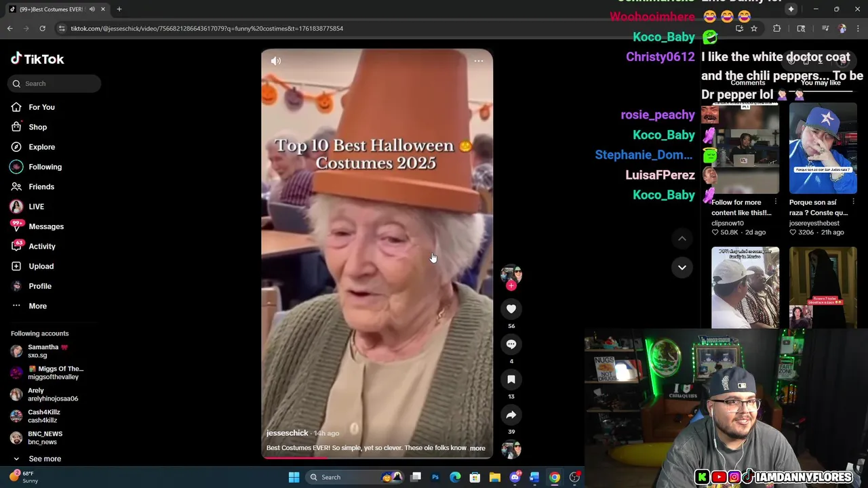The image size is (868, 488).
Task: Open Cash4Killz account
Action: [x=37, y=416]
